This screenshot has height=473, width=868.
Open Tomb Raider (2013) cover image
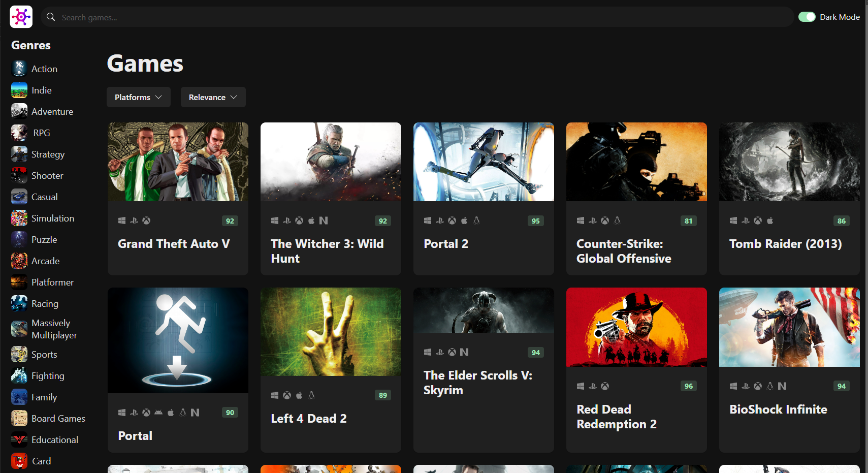coord(789,162)
